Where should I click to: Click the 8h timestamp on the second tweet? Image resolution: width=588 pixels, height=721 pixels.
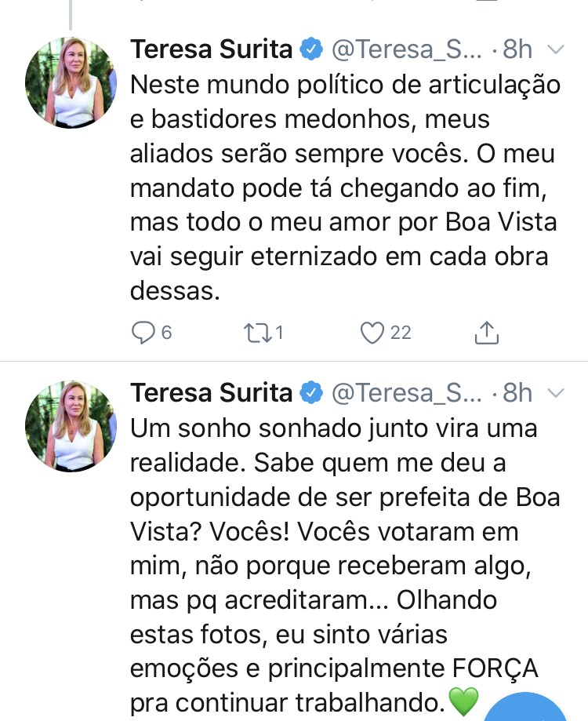[x=517, y=392]
